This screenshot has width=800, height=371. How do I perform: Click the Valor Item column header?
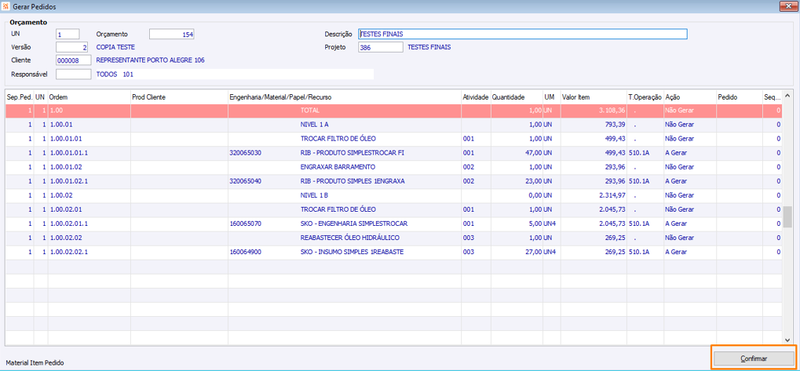click(x=593, y=96)
